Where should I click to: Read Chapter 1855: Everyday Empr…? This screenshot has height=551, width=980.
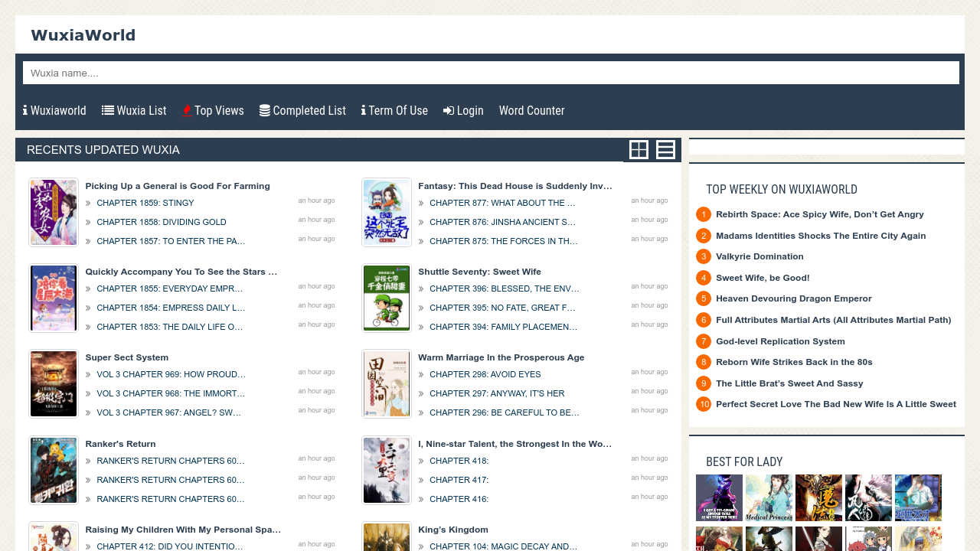tap(170, 289)
